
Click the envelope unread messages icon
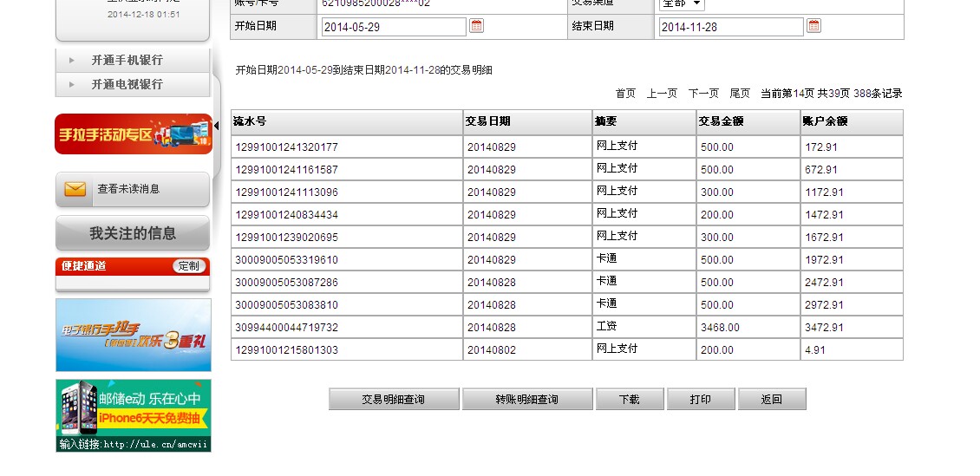(x=75, y=189)
